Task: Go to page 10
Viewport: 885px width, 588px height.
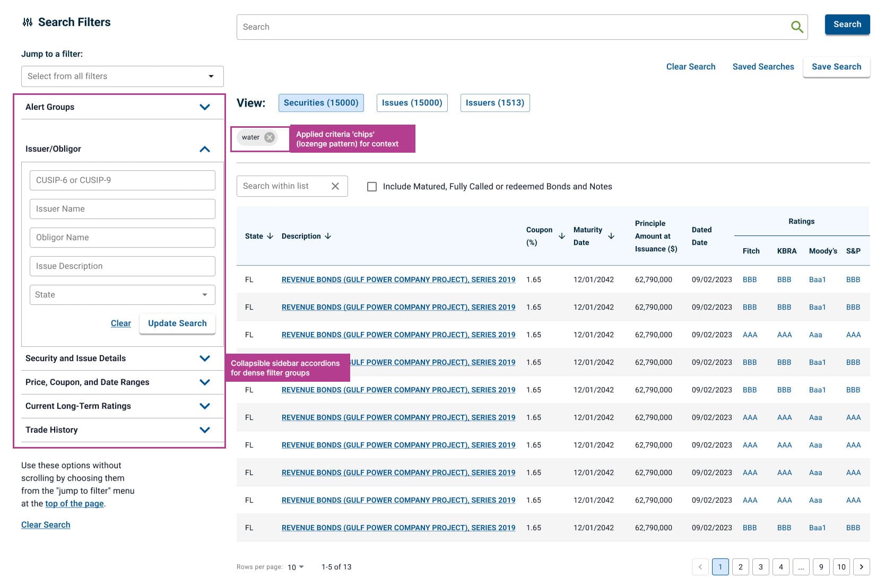Action: (x=841, y=567)
